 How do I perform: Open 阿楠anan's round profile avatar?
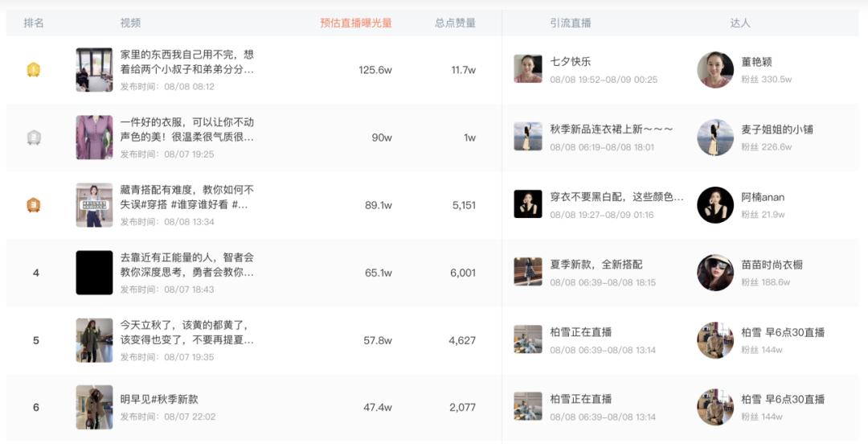(715, 205)
